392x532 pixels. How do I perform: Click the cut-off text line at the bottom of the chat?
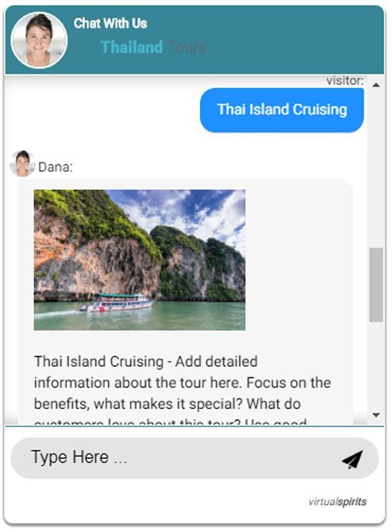click(x=171, y=422)
